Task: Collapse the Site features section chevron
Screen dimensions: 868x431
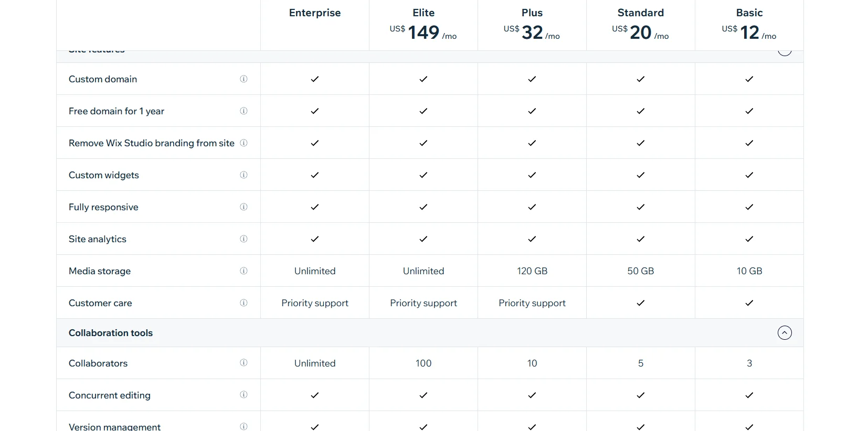Action: 785,51
